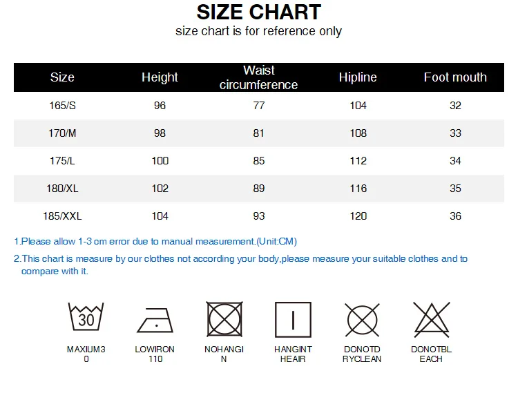Select the do not dry clean icon
518x420 pixels.
pos(362,320)
